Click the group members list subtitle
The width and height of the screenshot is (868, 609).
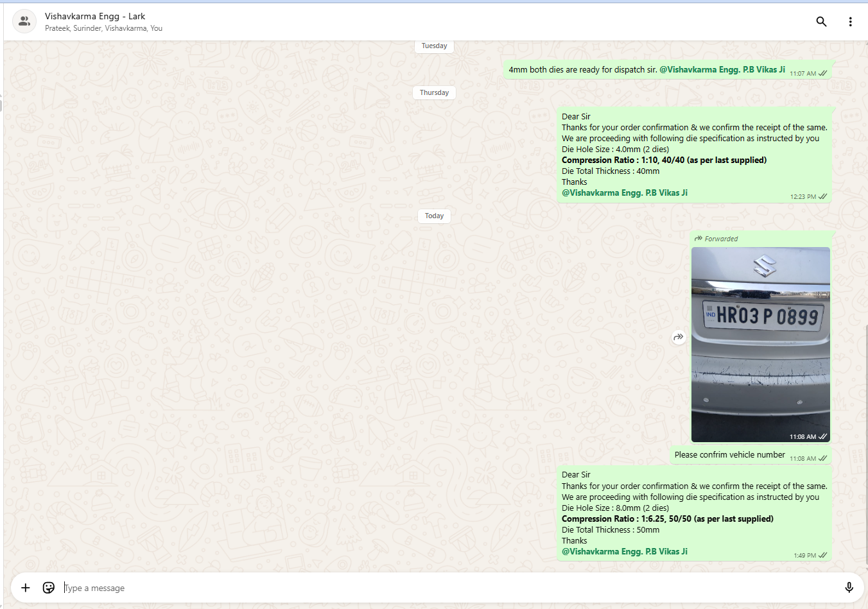click(103, 28)
